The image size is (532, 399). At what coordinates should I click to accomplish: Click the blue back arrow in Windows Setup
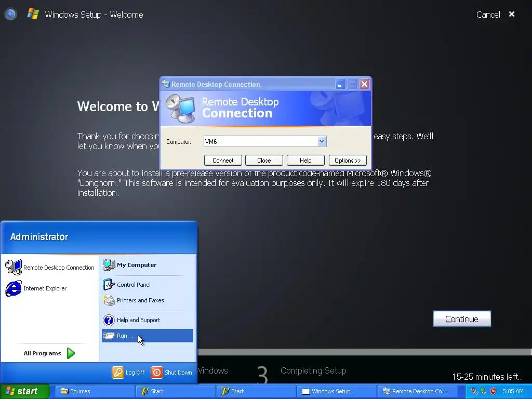10,14
